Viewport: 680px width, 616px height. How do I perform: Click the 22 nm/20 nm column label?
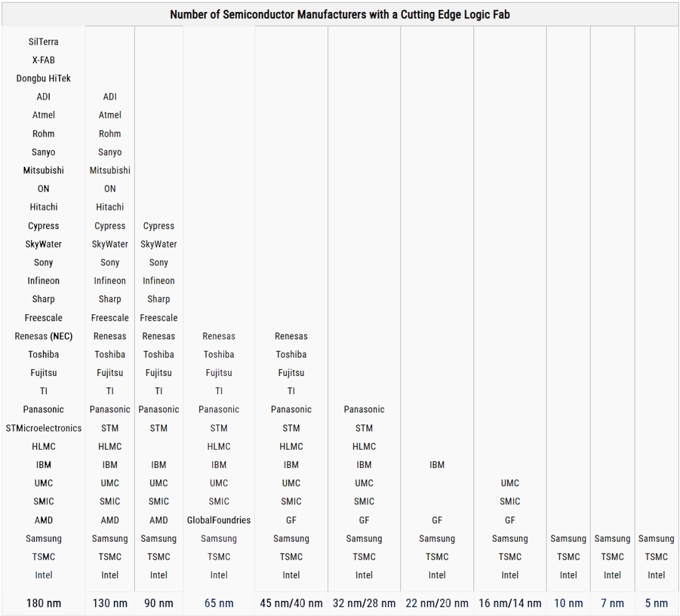pyautogui.click(x=437, y=603)
